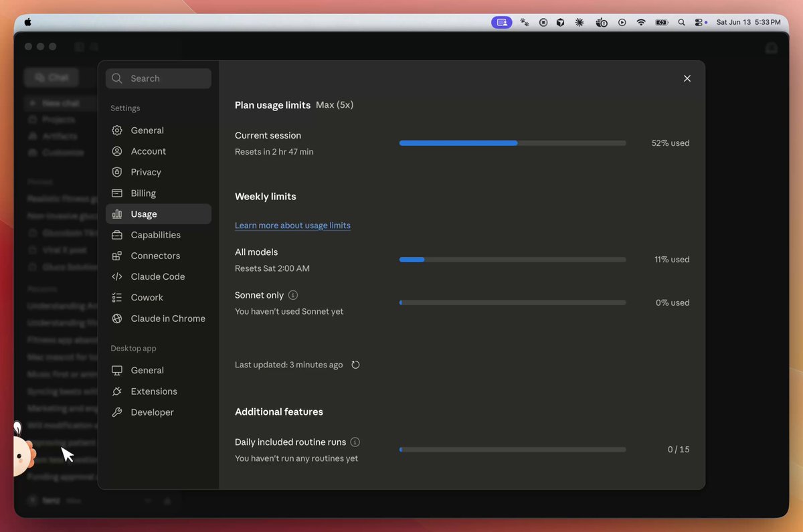Viewport: 803px width, 532px height.
Task: Click the paw prints menu bar icon
Action: (525, 22)
